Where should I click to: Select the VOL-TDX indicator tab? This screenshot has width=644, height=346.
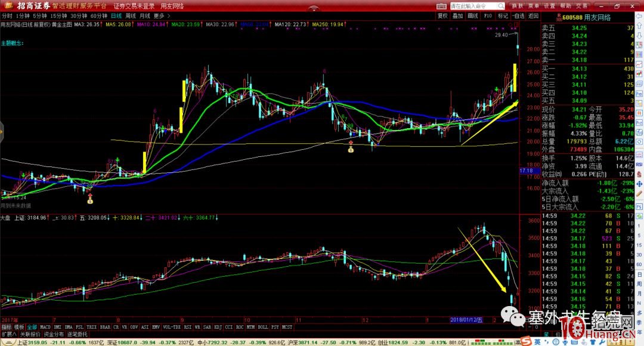[171, 328]
